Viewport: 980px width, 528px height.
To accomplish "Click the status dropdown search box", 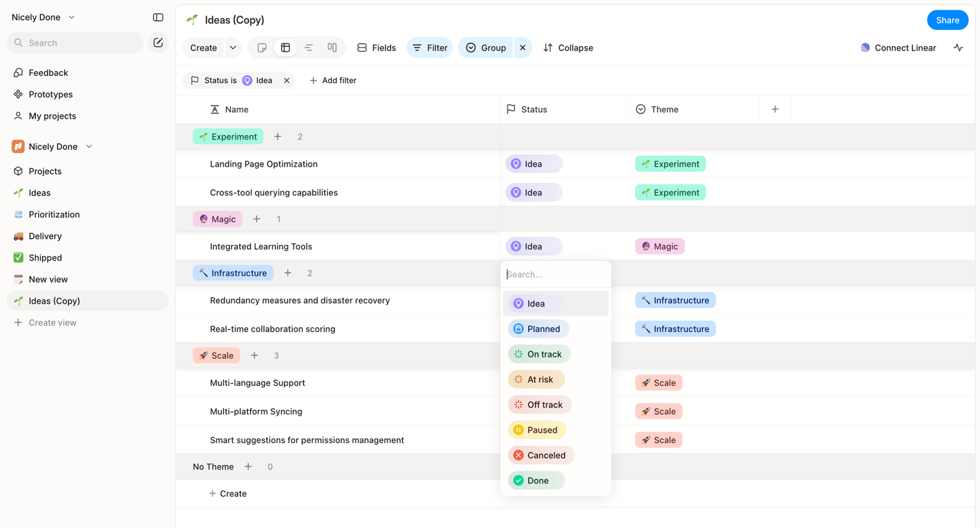I will coord(555,274).
